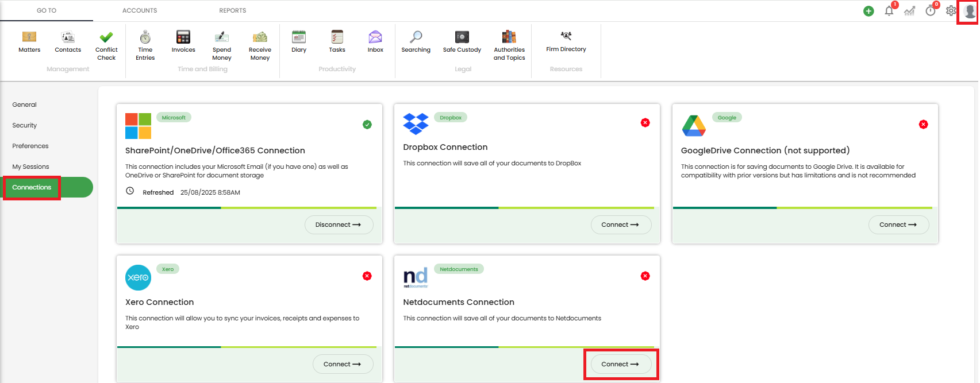Click the refreshed date 25/08/2025 8:58AM
The image size is (980, 383).
[210, 192]
